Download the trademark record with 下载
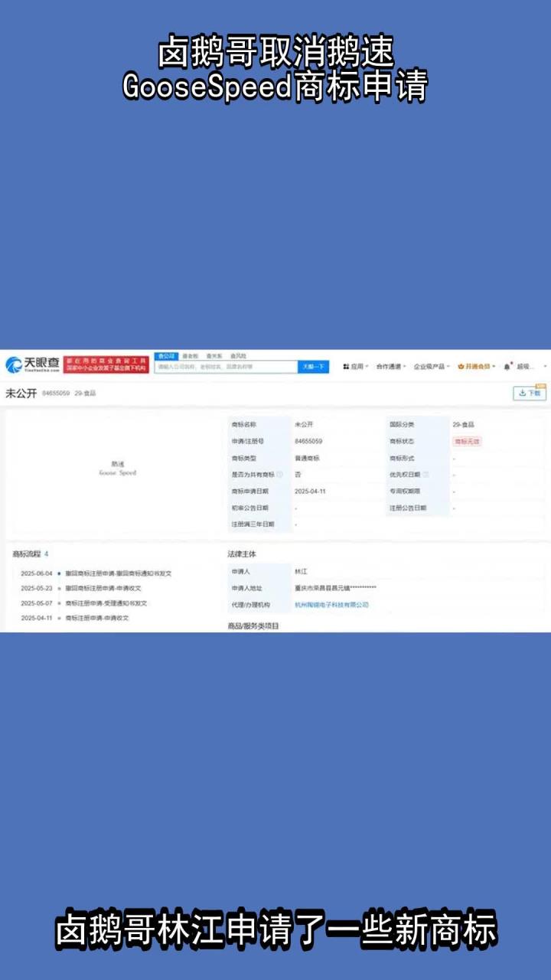This screenshot has width=551, height=980. coord(530,393)
